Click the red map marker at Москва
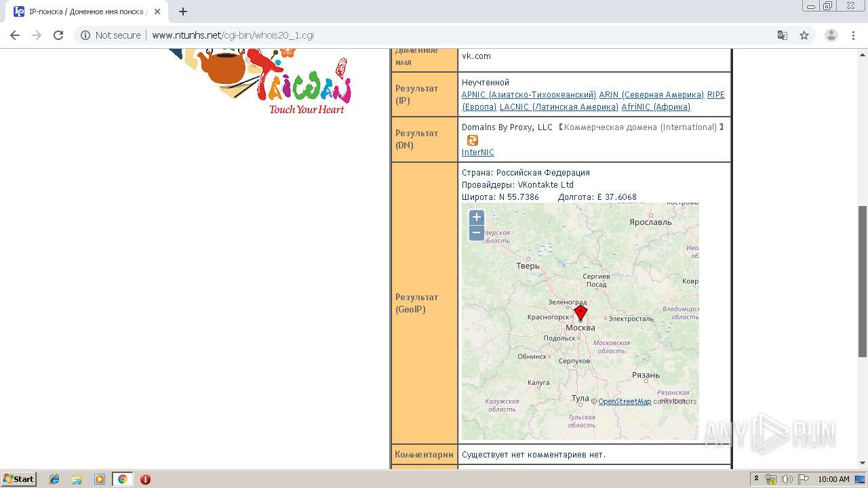 point(580,312)
